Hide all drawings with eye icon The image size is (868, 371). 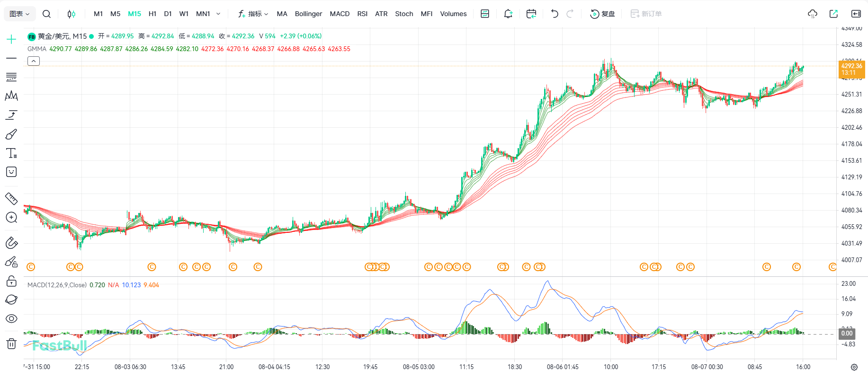coord(11,318)
